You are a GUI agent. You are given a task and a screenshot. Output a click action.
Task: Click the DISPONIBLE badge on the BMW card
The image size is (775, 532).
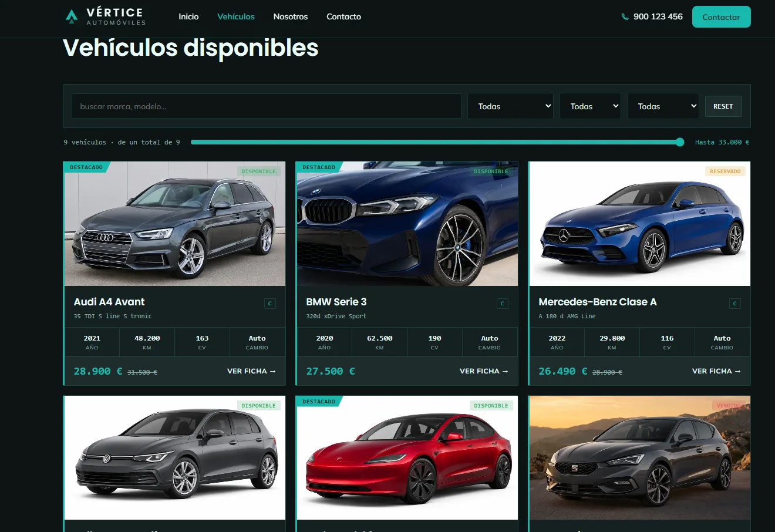(491, 171)
